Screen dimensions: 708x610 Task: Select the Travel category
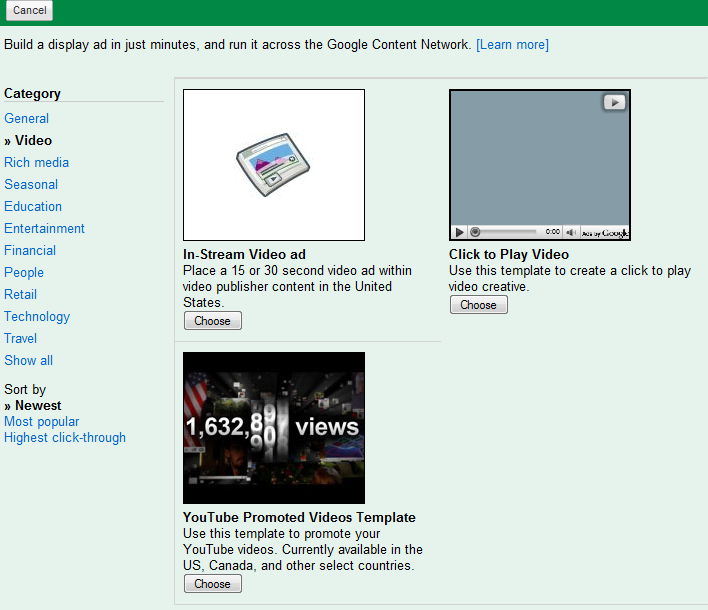20,339
